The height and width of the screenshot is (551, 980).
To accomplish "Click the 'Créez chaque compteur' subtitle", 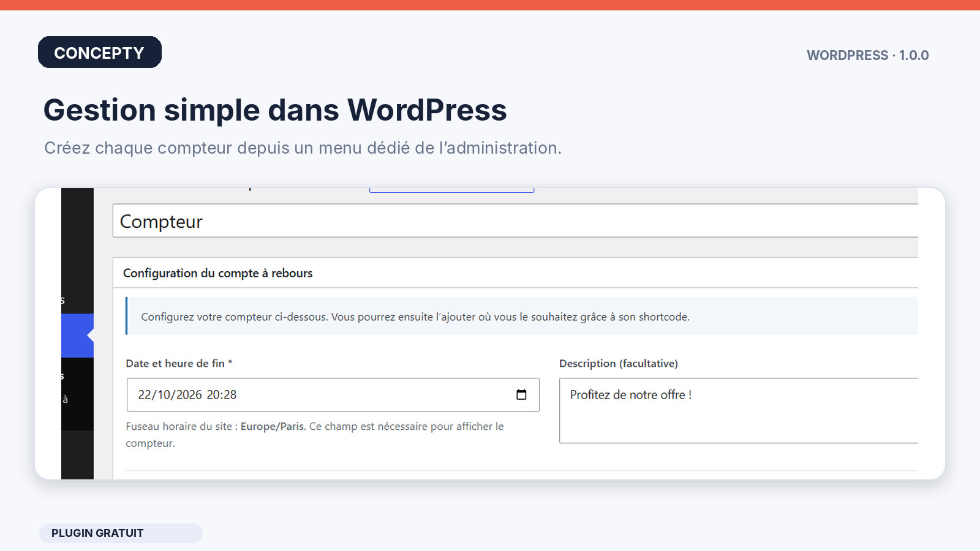I will tap(303, 148).
